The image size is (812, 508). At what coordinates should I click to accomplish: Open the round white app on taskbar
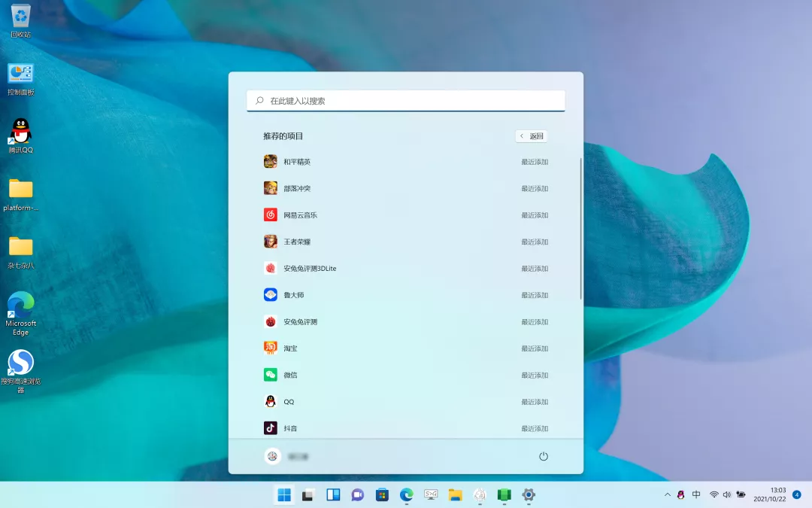[480, 495]
